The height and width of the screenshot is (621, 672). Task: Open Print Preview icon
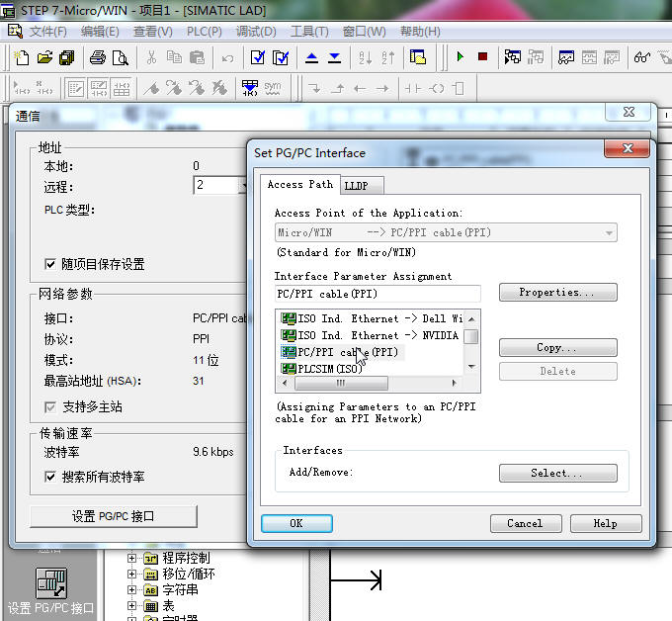(x=121, y=57)
